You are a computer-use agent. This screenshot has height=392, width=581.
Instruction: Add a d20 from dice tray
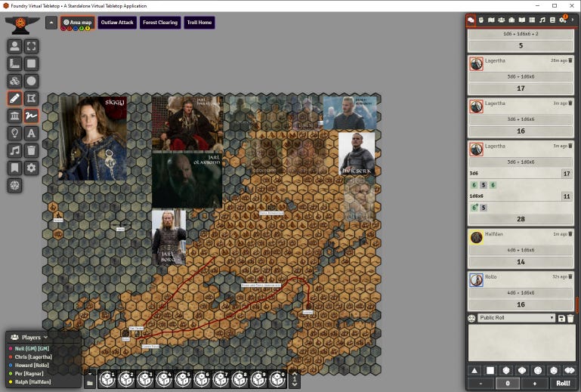pos(554,370)
